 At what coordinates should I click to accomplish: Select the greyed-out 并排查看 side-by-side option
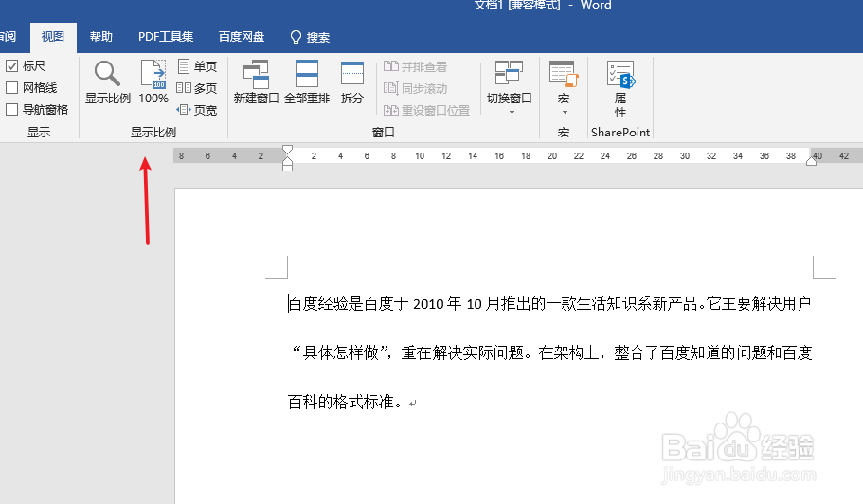click(x=416, y=66)
